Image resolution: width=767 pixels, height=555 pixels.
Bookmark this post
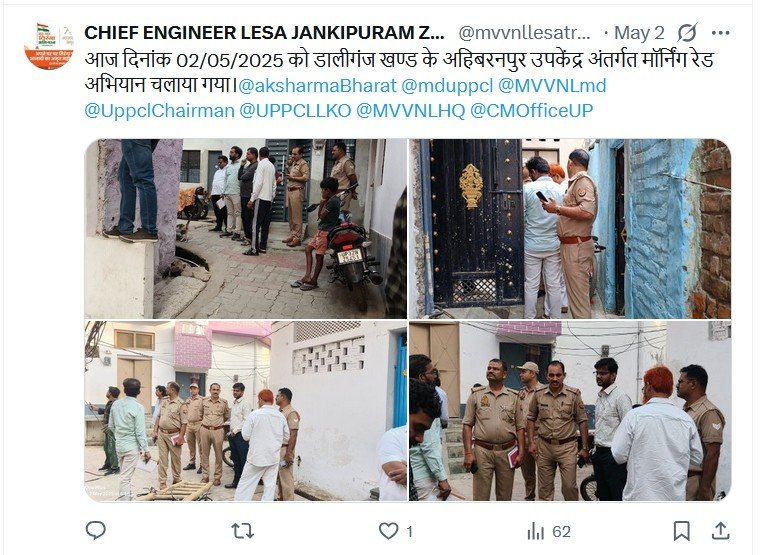(x=681, y=531)
